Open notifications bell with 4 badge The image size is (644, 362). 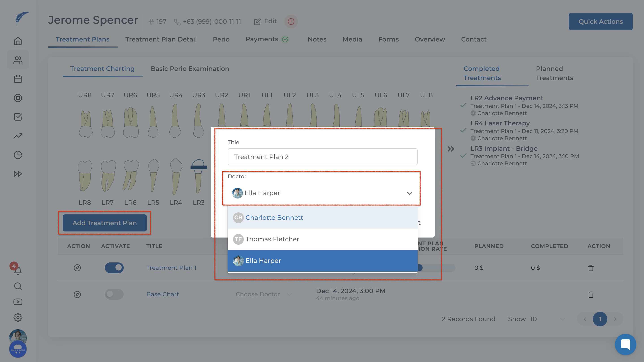coord(17,270)
